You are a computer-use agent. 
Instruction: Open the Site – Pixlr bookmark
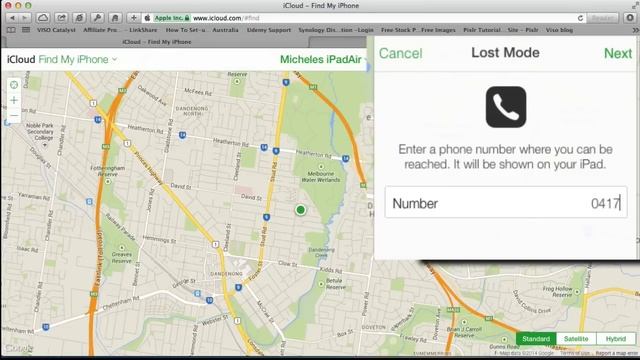coord(523,30)
